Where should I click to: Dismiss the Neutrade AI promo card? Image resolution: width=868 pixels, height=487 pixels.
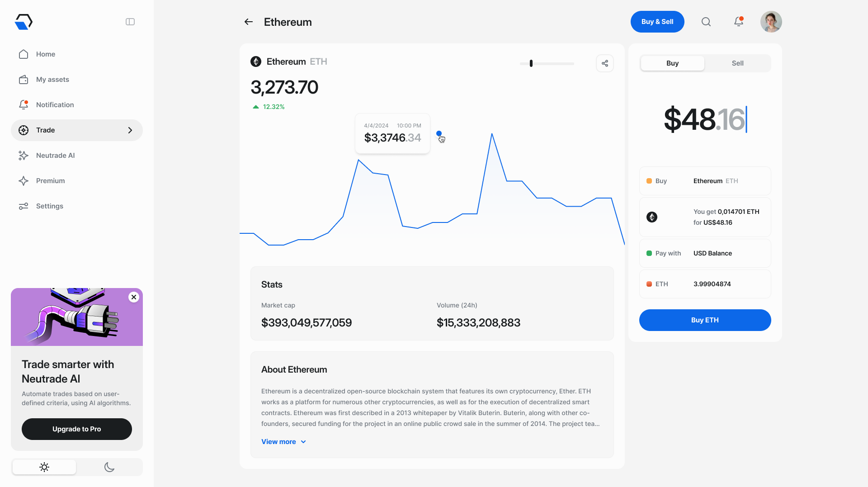click(x=134, y=297)
